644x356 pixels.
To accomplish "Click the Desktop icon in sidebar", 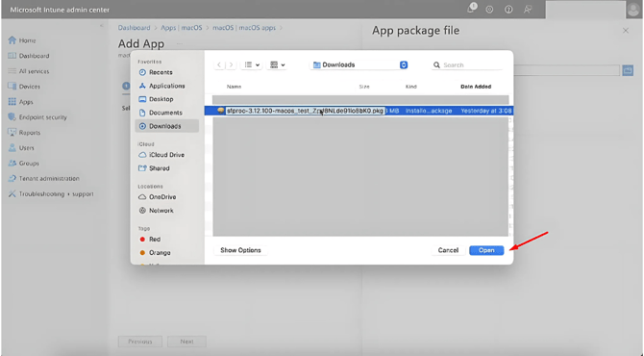I will pyautogui.click(x=142, y=99).
